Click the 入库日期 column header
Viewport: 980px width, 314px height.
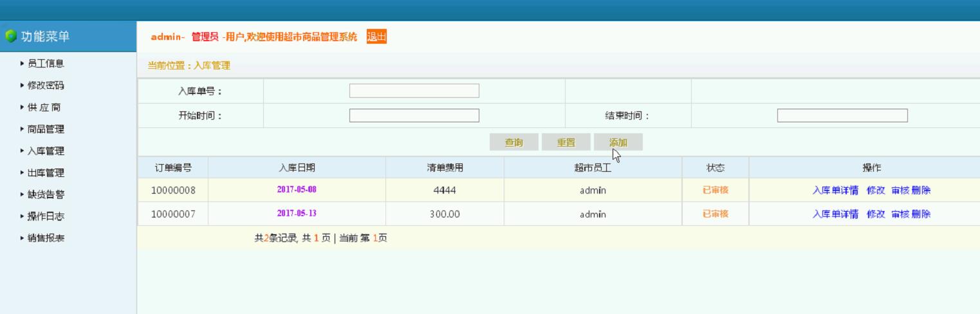(297, 168)
